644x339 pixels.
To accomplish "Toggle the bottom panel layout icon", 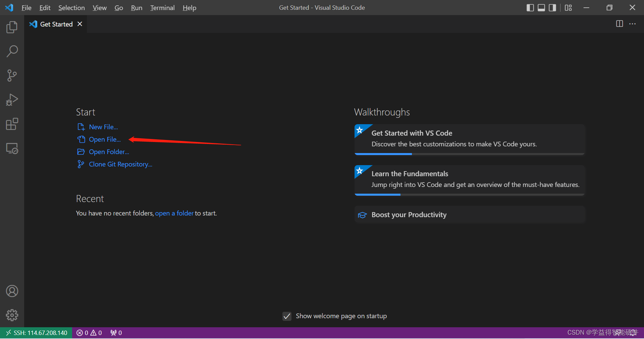I will [x=541, y=8].
